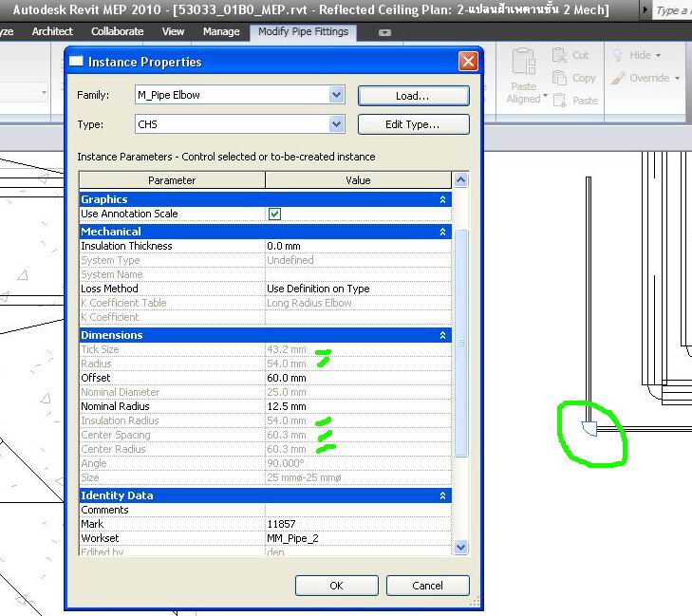
Task: Click the Instance Properties title icon
Action: tap(76, 62)
